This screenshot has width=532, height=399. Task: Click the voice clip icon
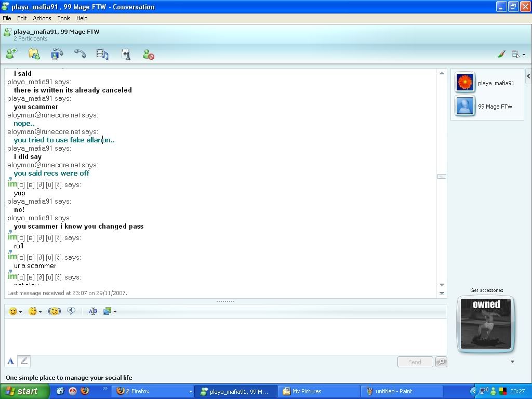click(71, 311)
